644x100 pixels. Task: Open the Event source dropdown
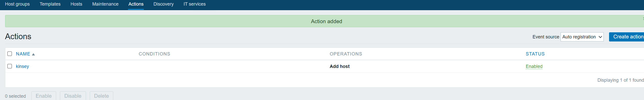(582, 37)
